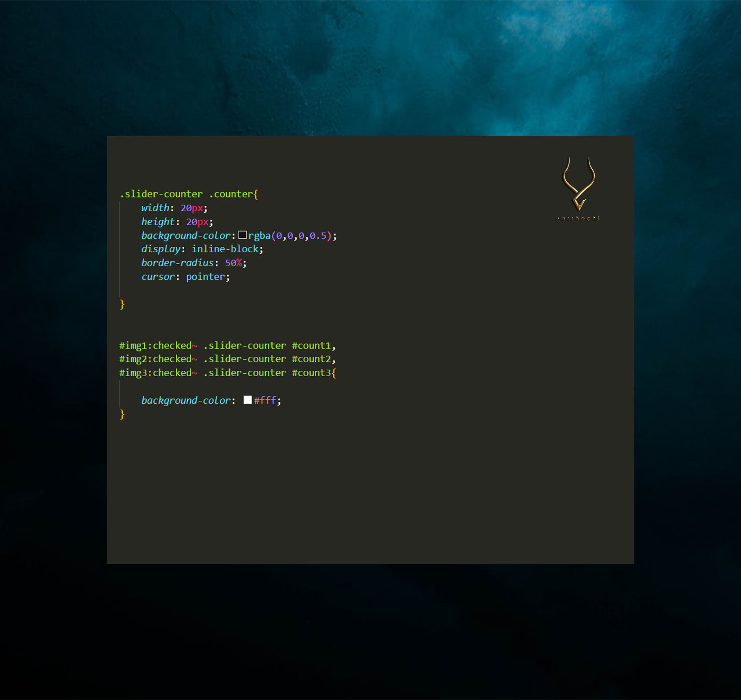Click the #img3:checked selector

155,373
